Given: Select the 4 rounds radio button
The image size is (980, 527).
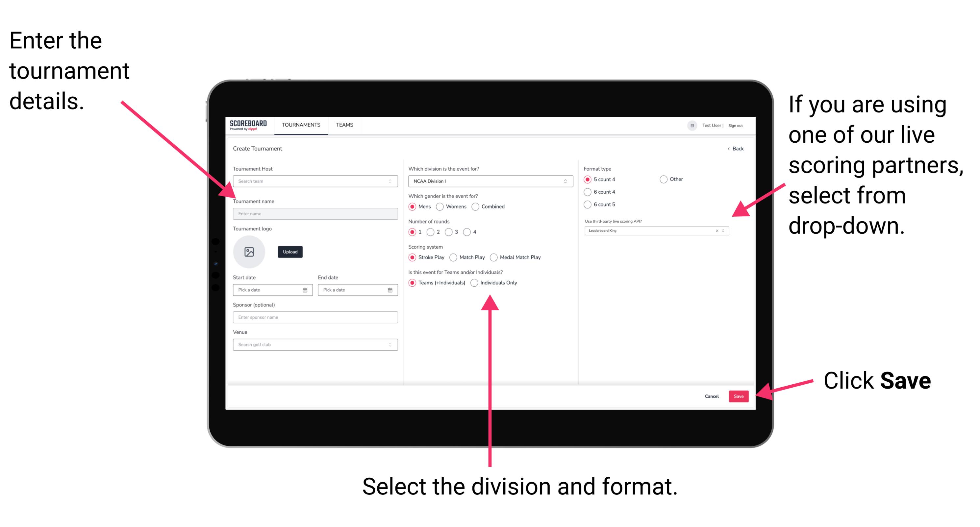Looking at the screenshot, I should click(470, 232).
